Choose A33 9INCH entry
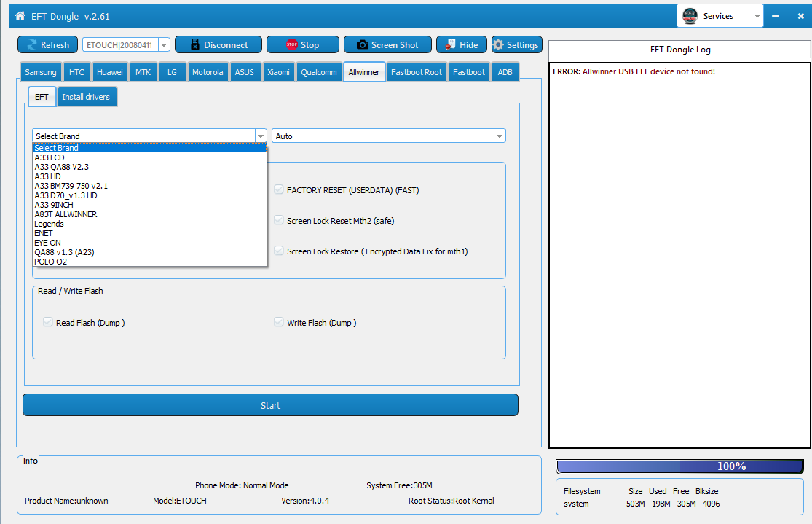Viewport: 812px width, 524px height. tap(149, 205)
